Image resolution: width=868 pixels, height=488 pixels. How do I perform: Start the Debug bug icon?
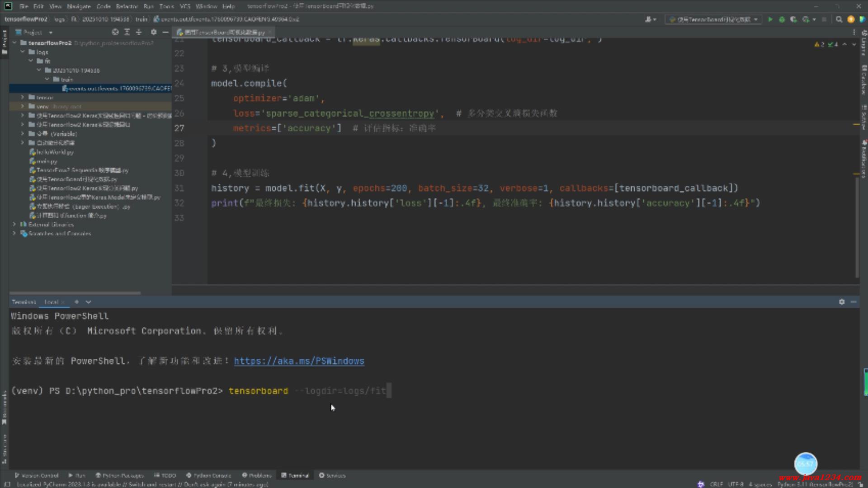(782, 19)
